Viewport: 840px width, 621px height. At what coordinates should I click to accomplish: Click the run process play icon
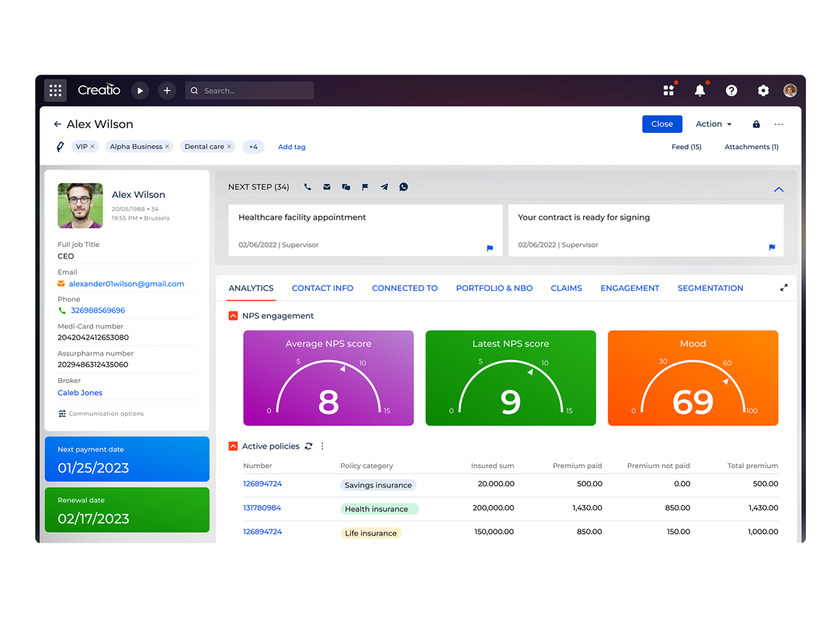140,91
